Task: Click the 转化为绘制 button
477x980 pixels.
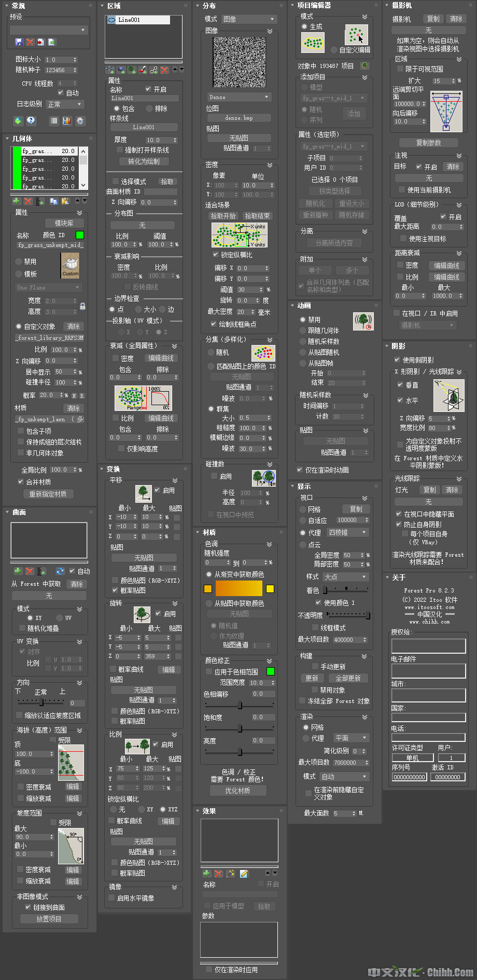Action: (144, 161)
